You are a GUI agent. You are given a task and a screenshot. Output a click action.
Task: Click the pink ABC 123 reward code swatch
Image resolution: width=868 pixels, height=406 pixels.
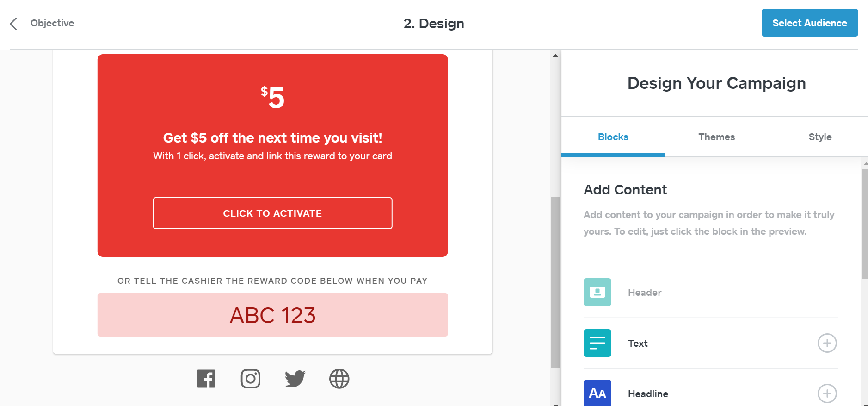click(x=272, y=315)
